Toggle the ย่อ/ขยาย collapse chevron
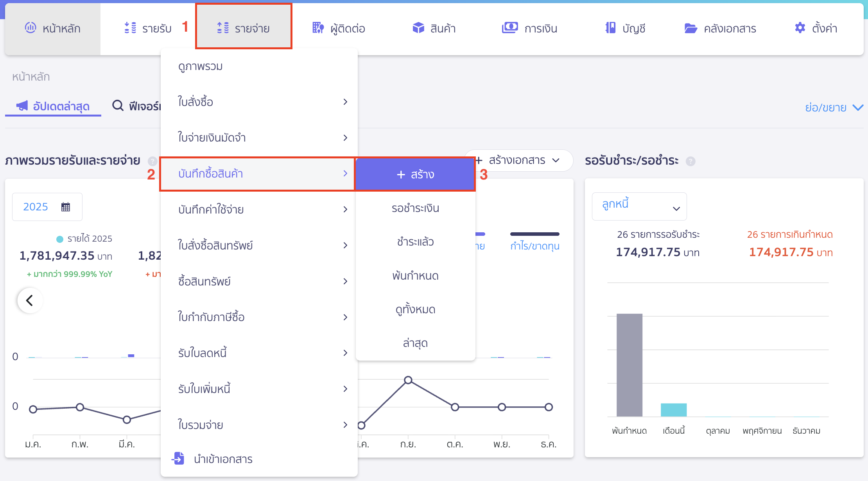 858,108
